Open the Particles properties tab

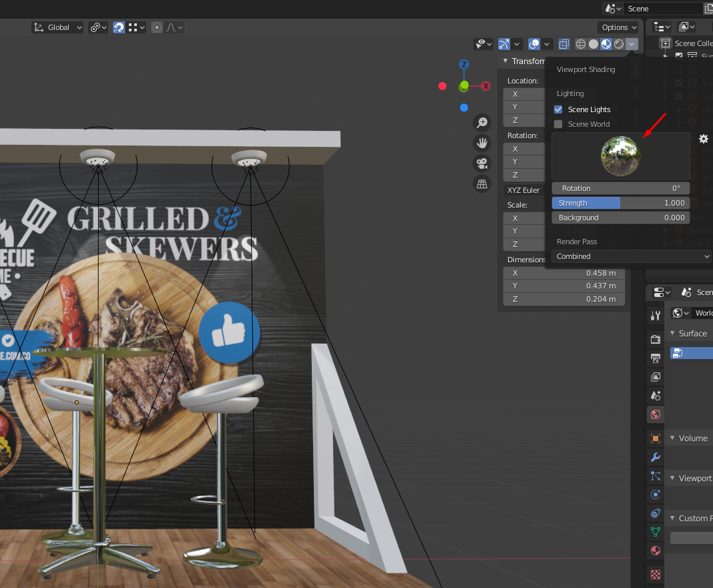[655, 476]
